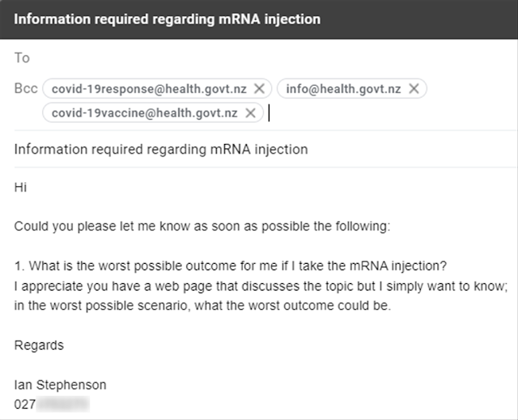Click the phone number starting with 027
The image size is (518, 420).
click(52, 402)
